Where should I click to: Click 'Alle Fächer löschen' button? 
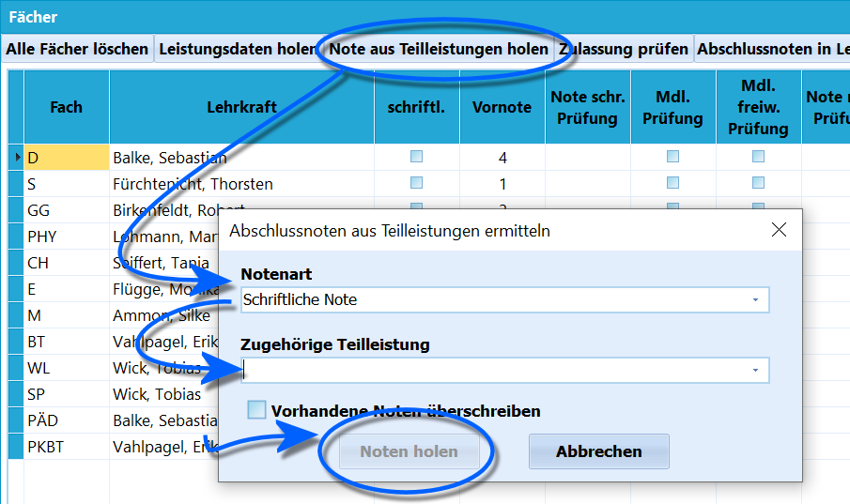pyautogui.click(x=77, y=49)
